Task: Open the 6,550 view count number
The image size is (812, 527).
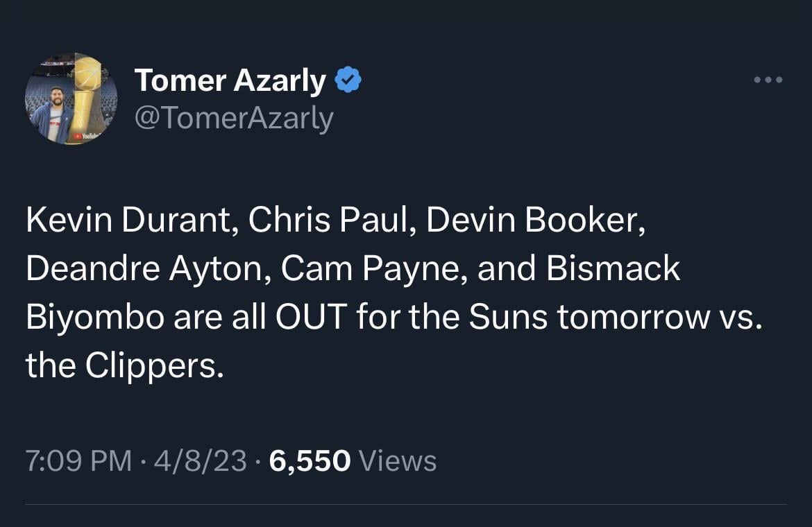Action: point(310,461)
